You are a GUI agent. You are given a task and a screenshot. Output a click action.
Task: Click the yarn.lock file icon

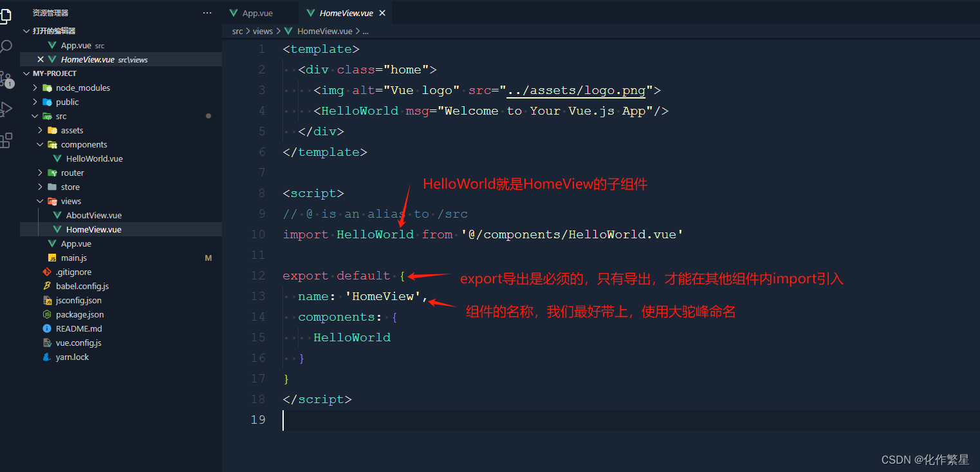(47, 357)
